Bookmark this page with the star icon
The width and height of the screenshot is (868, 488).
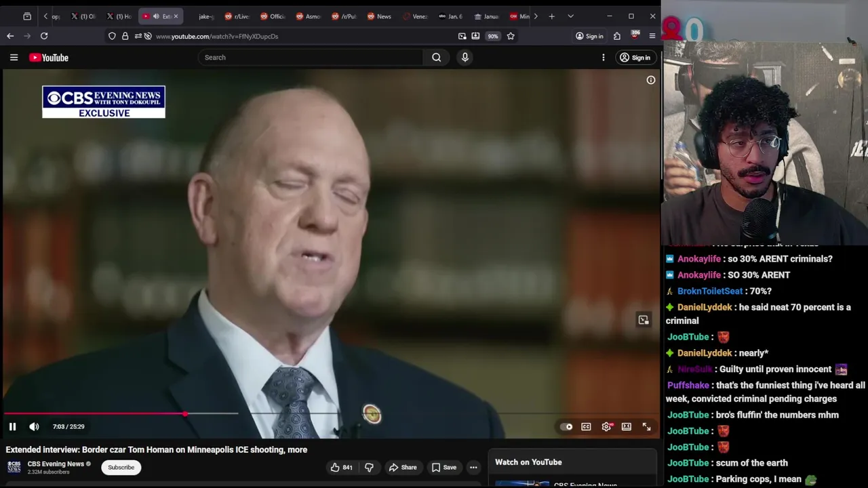click(511, 36)
